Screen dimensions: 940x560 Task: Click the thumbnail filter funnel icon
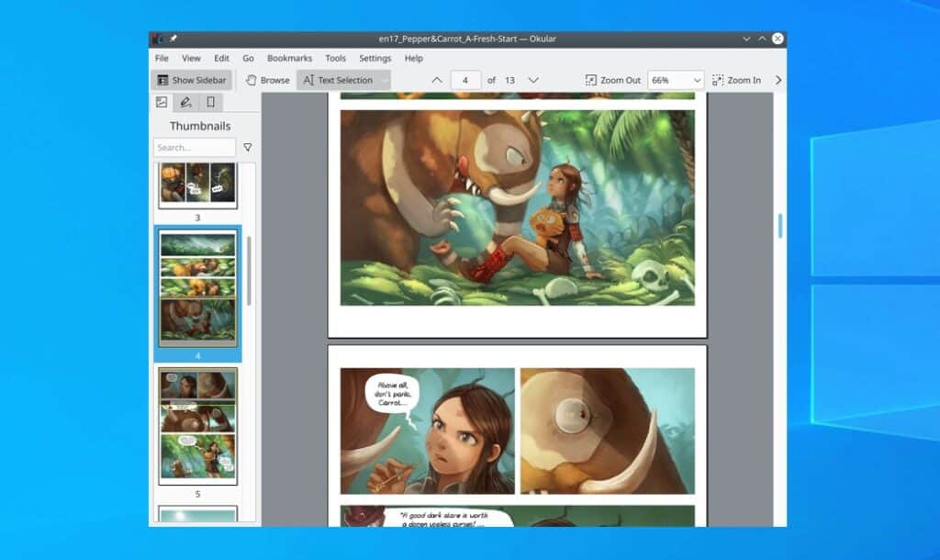248,148
